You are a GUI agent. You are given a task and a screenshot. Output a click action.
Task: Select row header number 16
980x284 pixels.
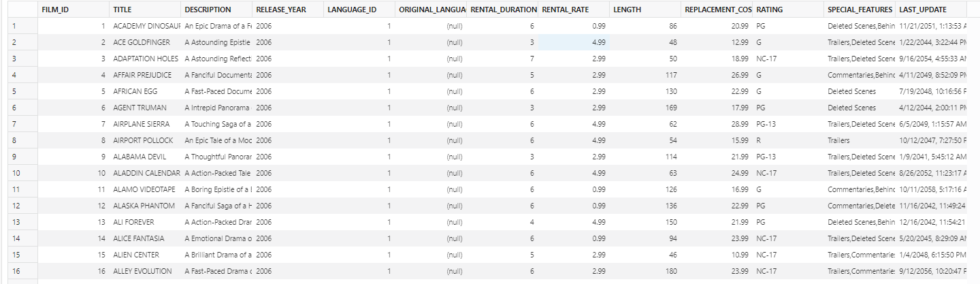point(22,271)
